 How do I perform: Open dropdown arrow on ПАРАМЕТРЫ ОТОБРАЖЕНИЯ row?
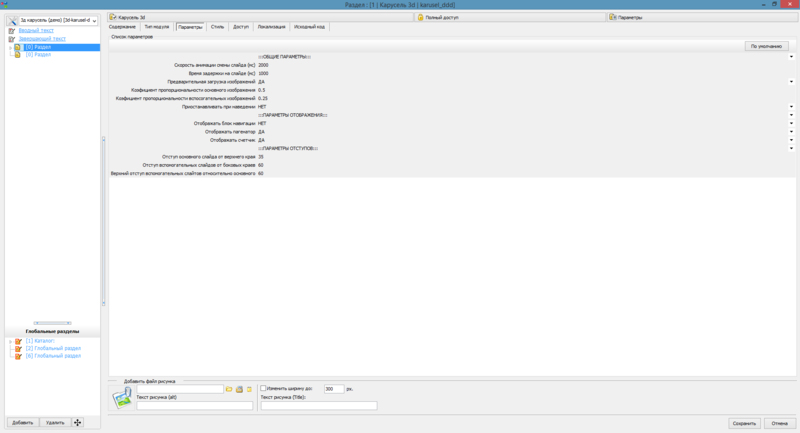click(791, 115)
